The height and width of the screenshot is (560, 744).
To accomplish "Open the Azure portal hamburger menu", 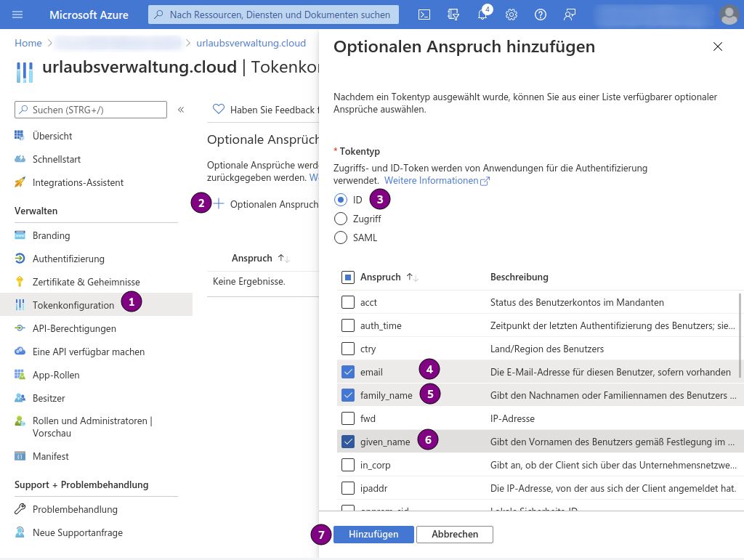I will coord(17,15).
